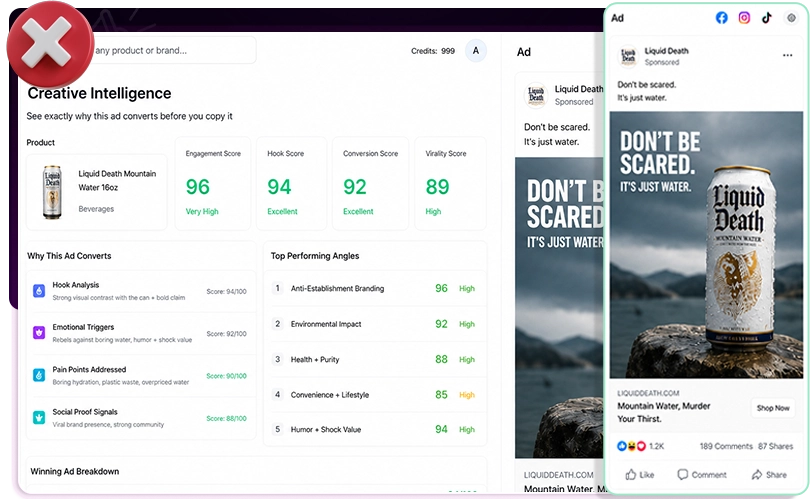
Task: Click the Creative Intelligence heading
Action: coord(99,93)
